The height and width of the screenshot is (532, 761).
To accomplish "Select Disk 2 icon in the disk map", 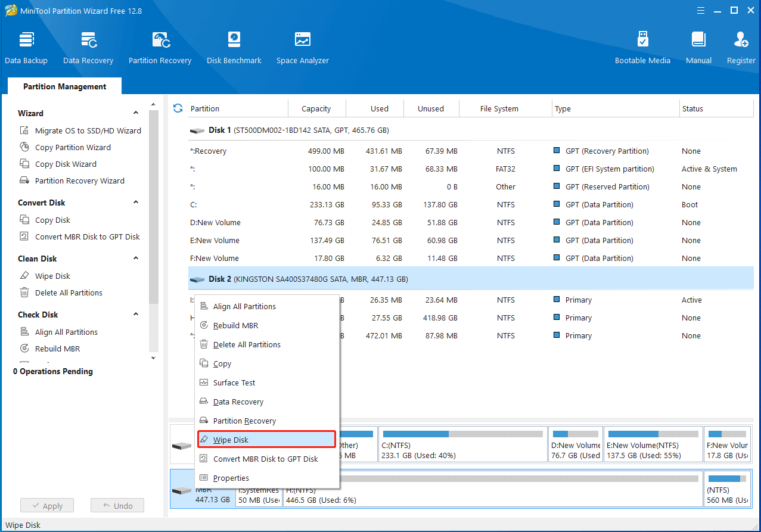I will (181, 490).
